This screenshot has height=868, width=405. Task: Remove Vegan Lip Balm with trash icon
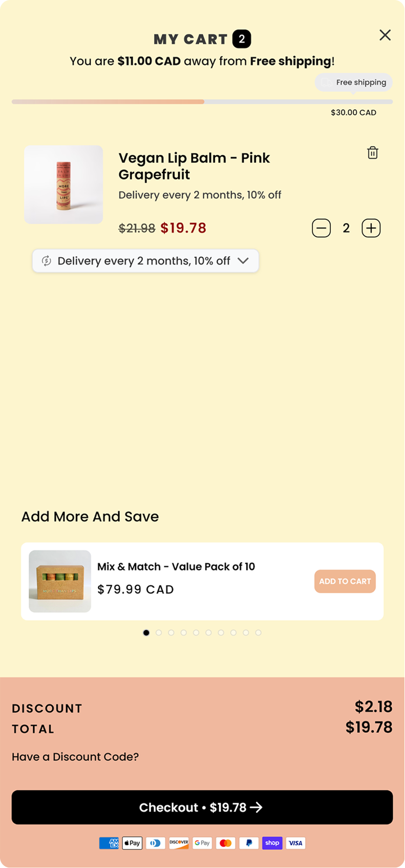373,153
